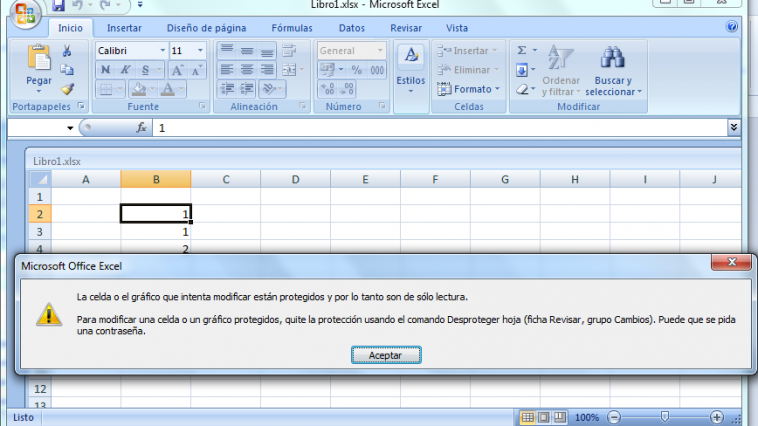
Task: Open the Fórmulas tab
Action: (292, 28)
